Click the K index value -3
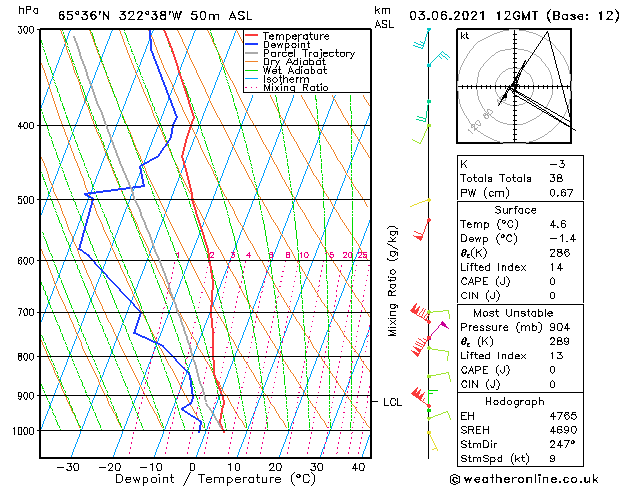The image size is (629, 486). click(557, 164)
